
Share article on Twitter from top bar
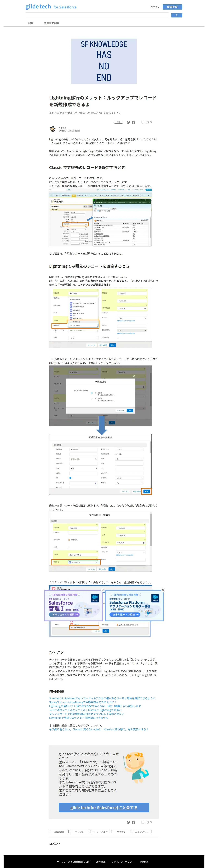coord(129,122)
